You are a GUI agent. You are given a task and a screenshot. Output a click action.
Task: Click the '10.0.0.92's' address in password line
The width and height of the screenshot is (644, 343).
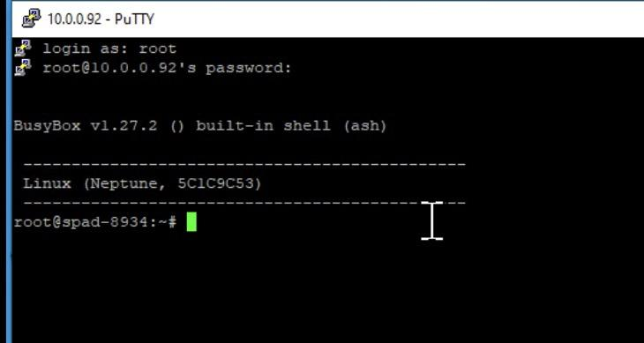tap(143, 68)
